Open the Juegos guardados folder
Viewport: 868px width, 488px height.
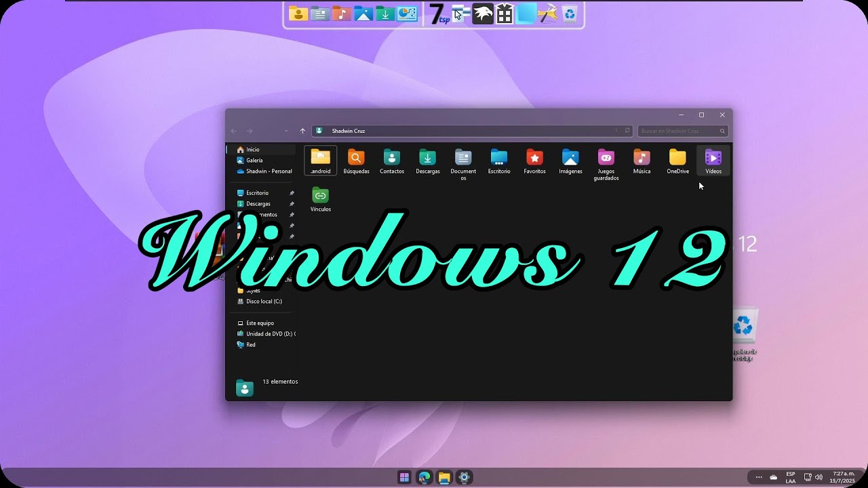(x=606, y=165)
